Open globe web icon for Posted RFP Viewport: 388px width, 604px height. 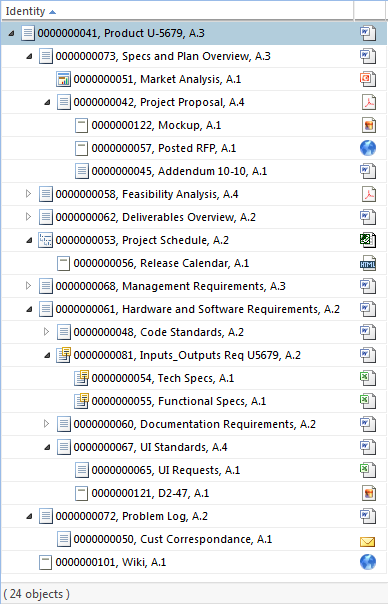tap(368, 148)
